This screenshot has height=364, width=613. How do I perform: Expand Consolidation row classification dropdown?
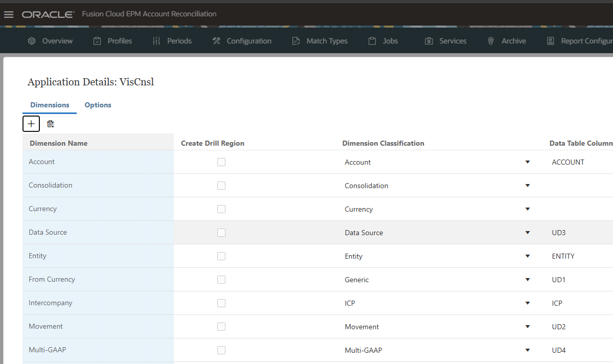point(528,186)
